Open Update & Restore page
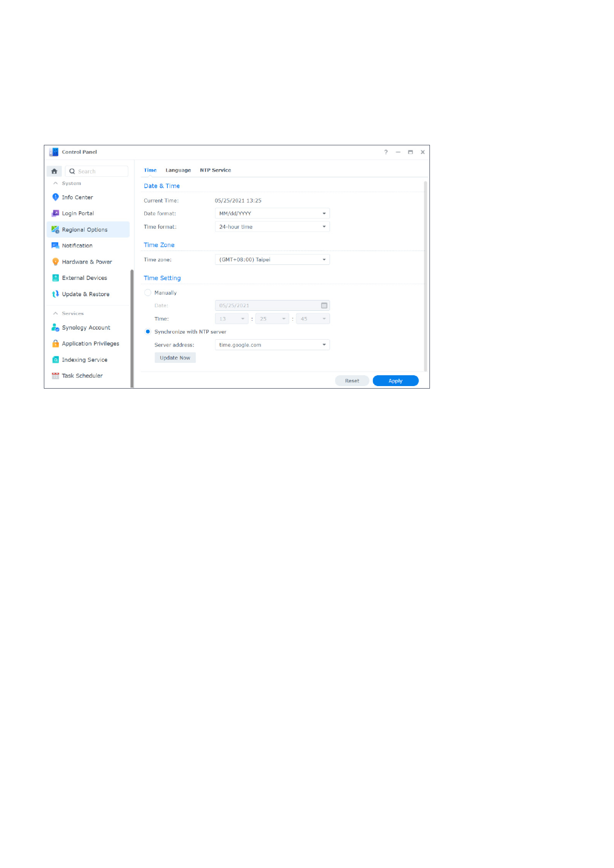 tap(86, 294)
